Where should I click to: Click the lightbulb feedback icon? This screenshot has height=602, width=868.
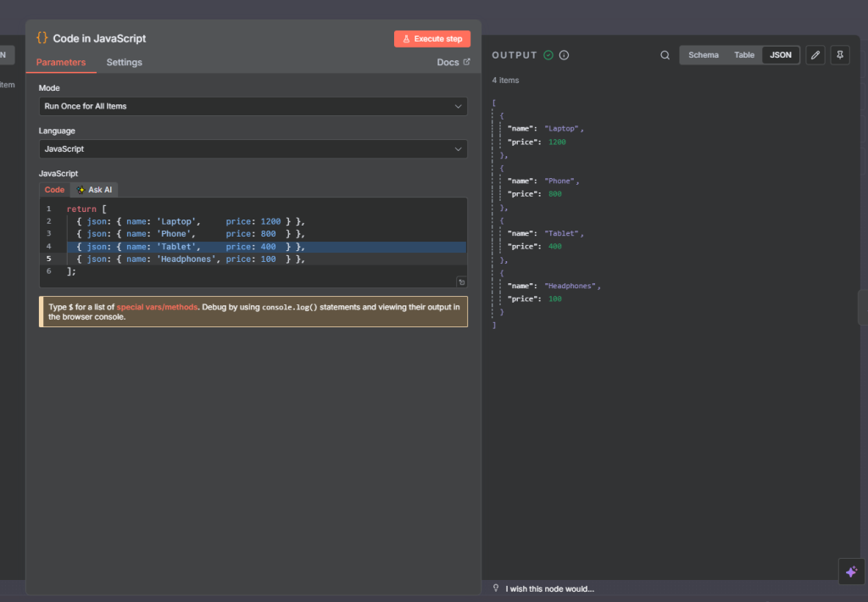click(x=496, y=588)
